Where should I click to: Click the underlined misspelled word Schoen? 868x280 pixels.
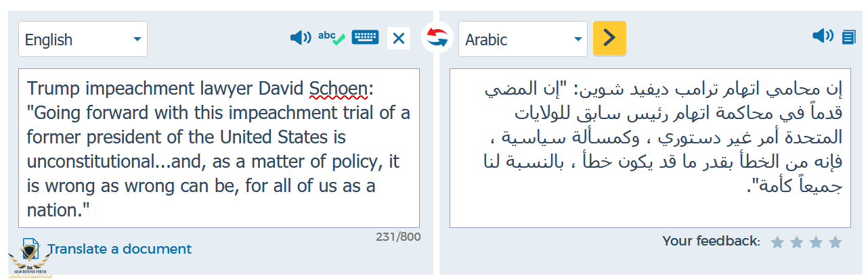coord(339,89)
